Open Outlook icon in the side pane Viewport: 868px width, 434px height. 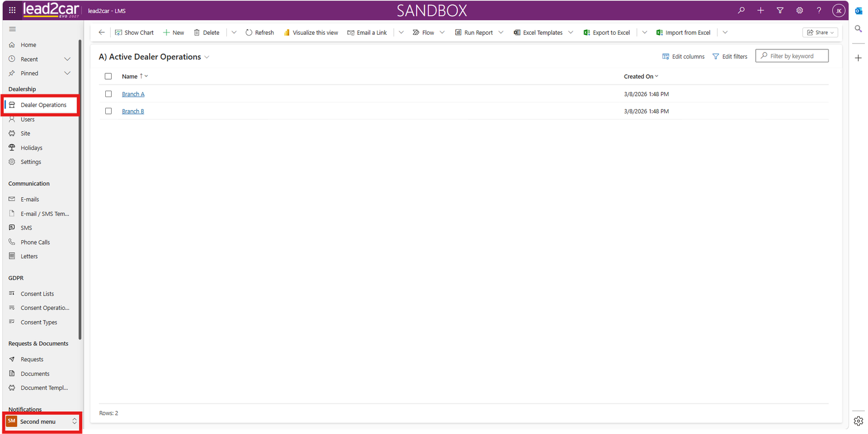[858, 11]
